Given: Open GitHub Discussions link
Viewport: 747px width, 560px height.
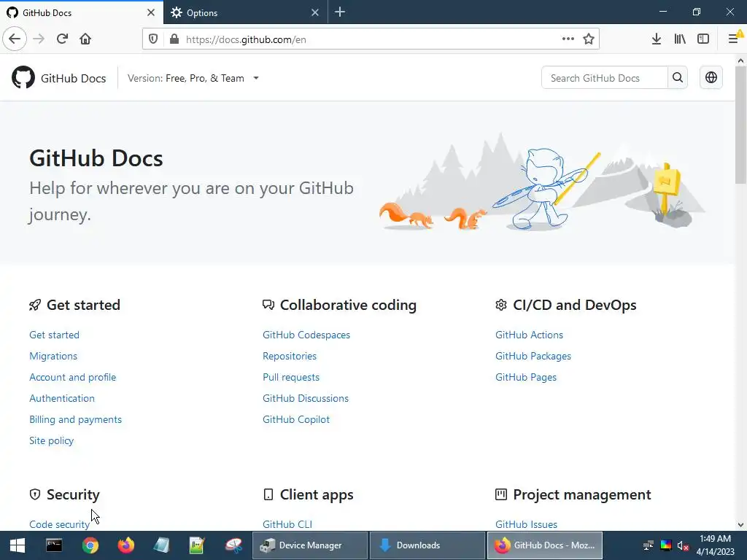Looking at the screenshot, I should coord(306,398).
